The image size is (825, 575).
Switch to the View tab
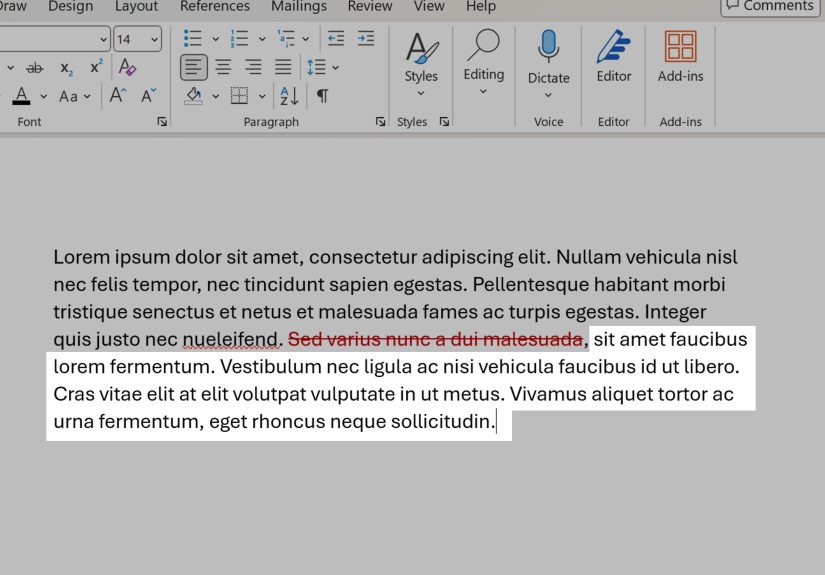click(429, 6)
